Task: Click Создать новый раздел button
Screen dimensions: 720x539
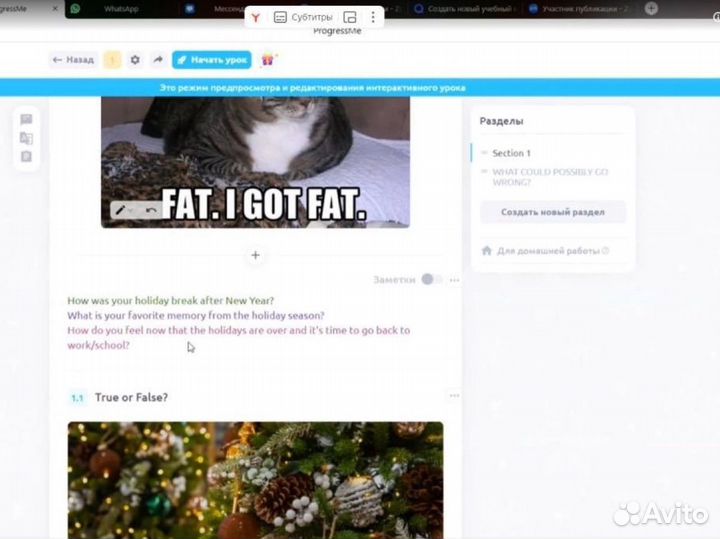Action: 553,212
